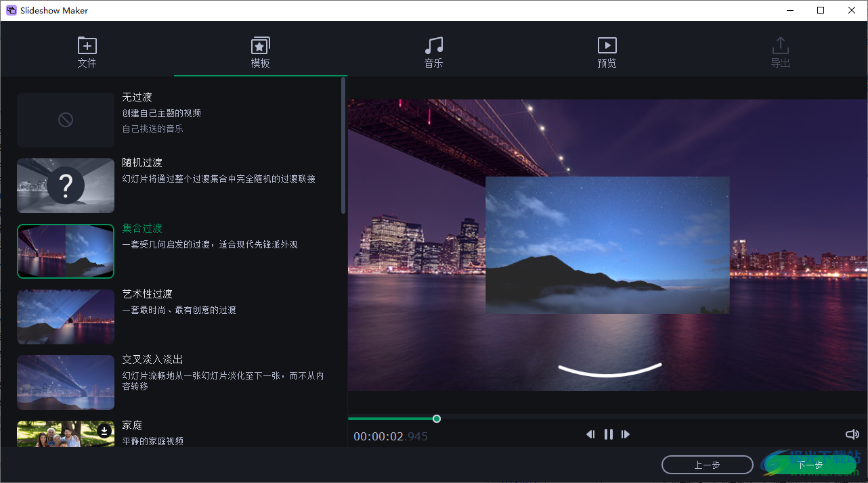Click the template list vertical scrollbar
Image resolution: width=868 pixels, height=483 pixels.
point(343,145)
